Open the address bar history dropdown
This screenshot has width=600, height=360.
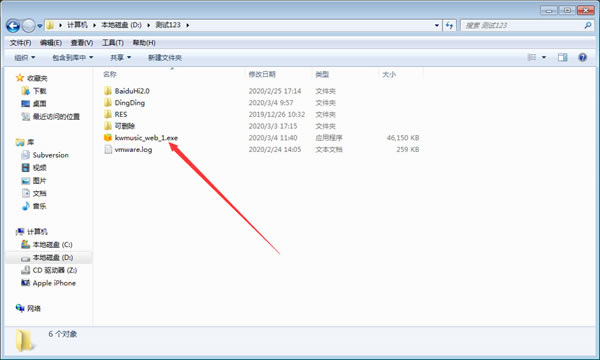click(437, 26)
